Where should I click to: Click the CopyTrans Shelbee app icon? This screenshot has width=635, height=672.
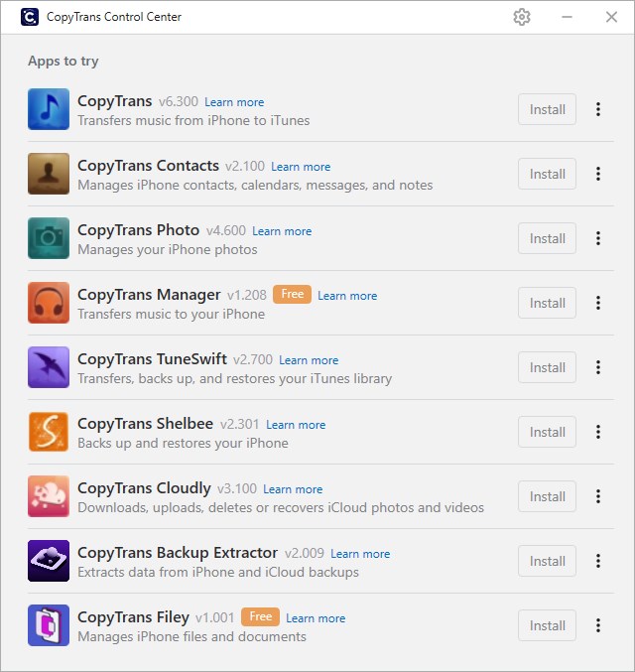click(49, 432)
